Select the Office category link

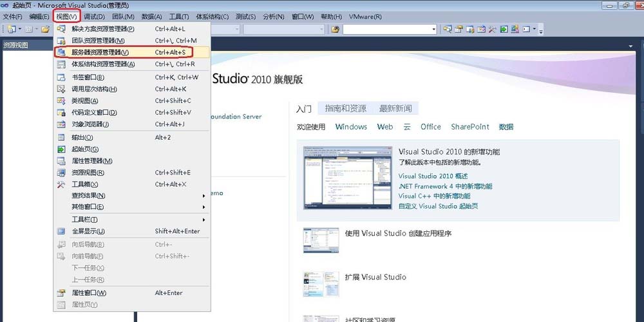click(x=430, y=127)
